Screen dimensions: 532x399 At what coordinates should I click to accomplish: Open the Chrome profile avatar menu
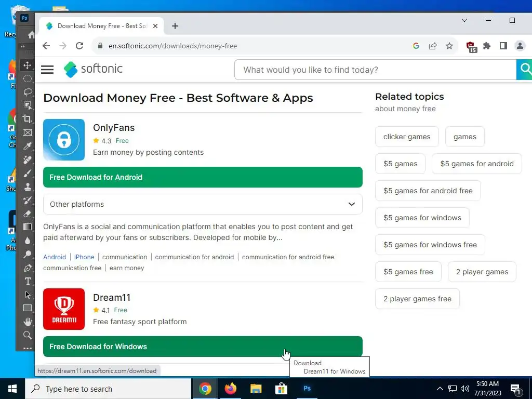(520, 46)
